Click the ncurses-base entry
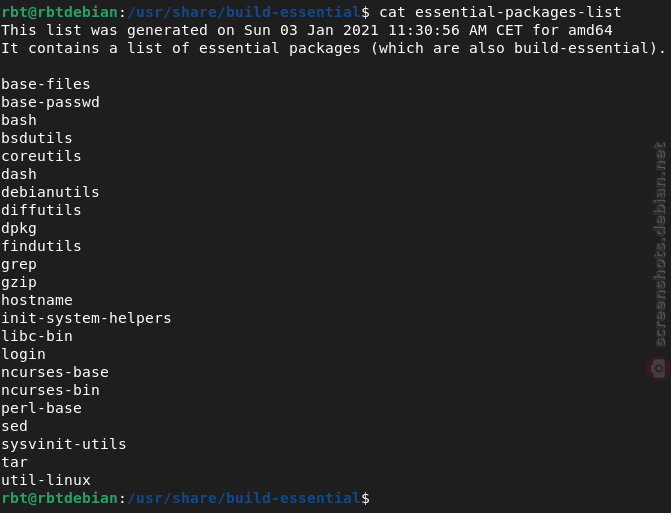The height and width of the screenshot is (513, 671). pyautogui.click(x=55, y=372)
